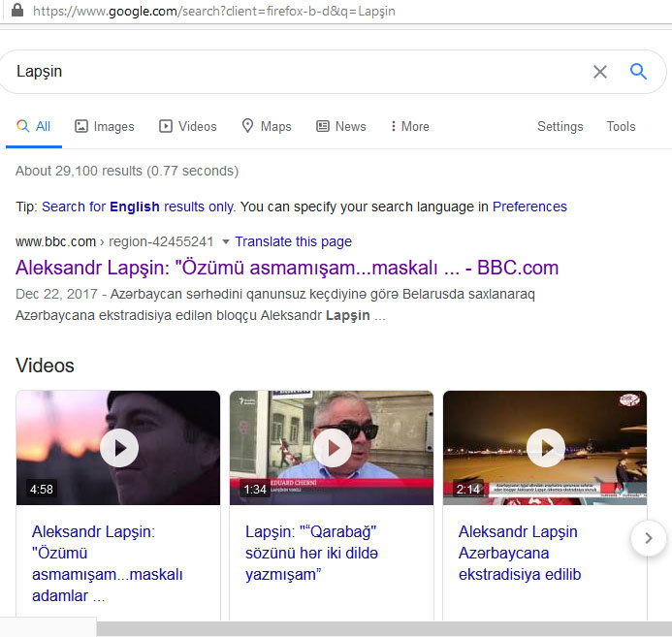The height and width of the screenshot is (637, 672).
Task: Switch to the Images tab
Action: coord(105,126)
